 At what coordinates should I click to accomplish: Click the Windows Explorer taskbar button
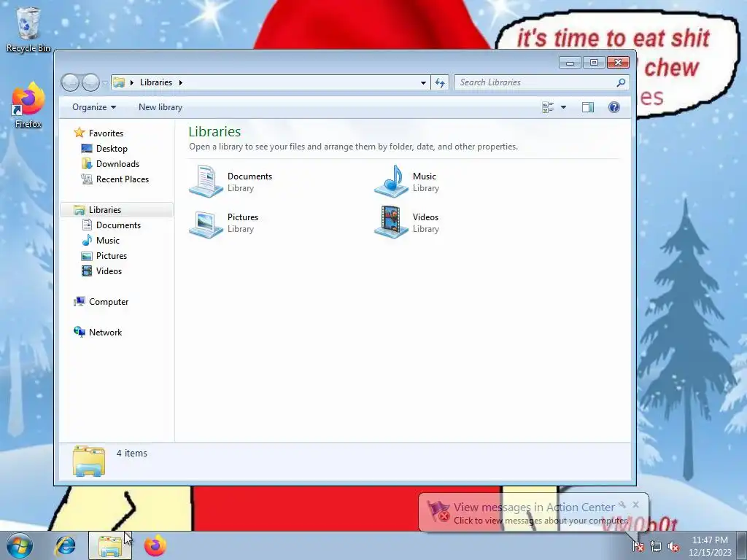[x=110, y=545]
